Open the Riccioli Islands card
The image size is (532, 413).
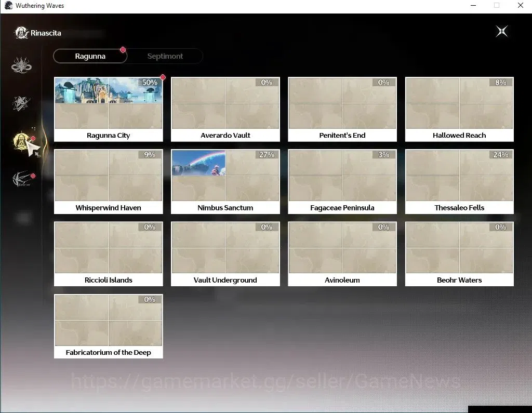pos(109,254)
